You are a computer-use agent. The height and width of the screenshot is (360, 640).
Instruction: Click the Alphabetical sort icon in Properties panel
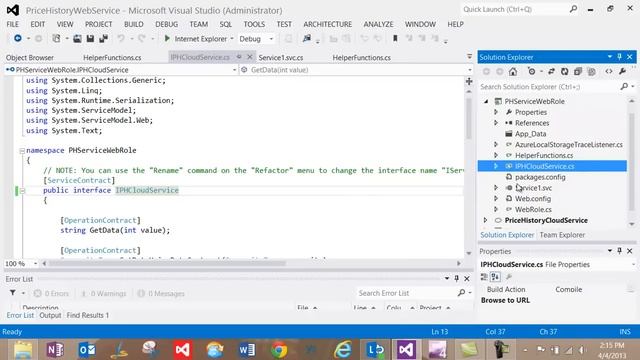click(x=495, y=277)
